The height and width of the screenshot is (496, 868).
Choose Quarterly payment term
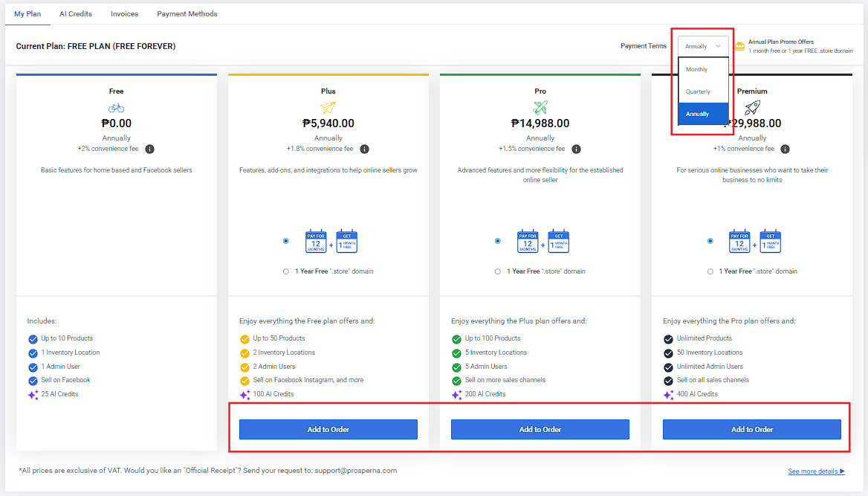[698, 91]
